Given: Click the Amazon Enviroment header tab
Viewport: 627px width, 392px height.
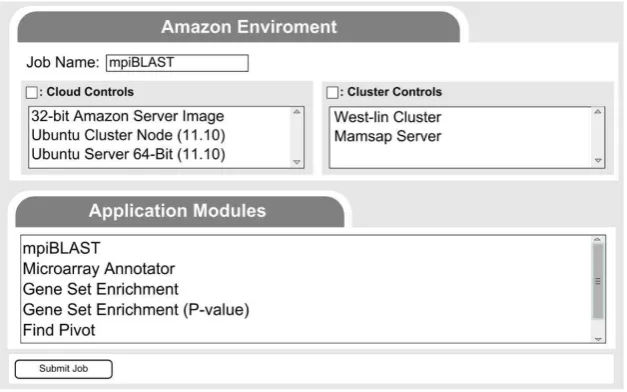Looking at the screenshot, I should (239, 27).
